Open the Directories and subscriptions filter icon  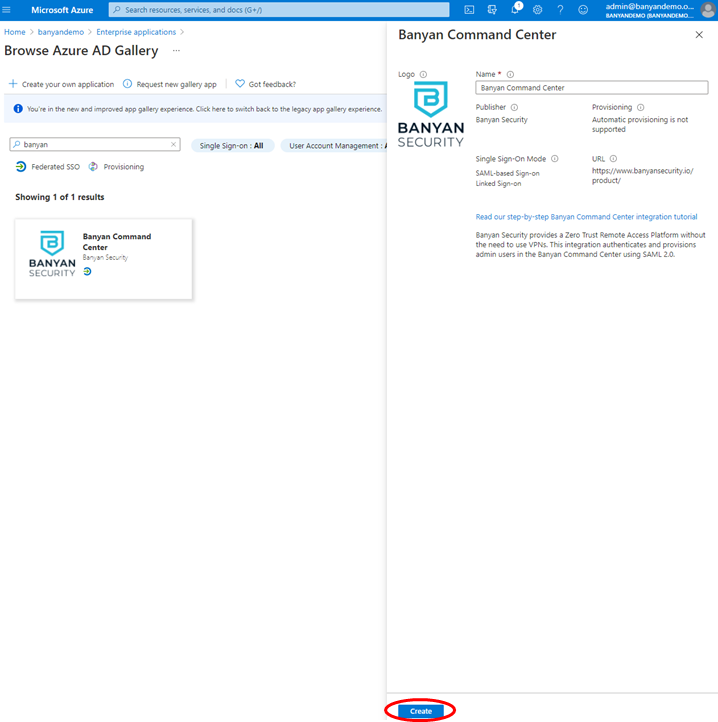[492, 10]
